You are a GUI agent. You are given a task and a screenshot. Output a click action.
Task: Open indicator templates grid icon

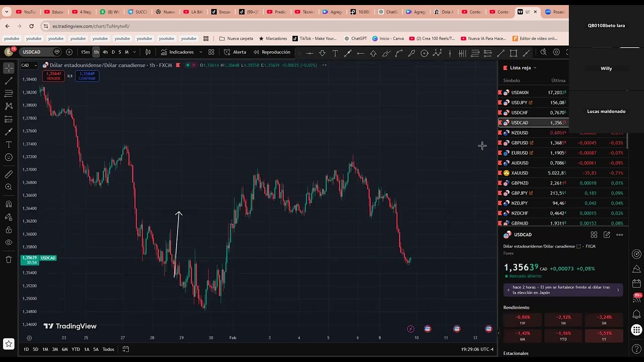211,52
